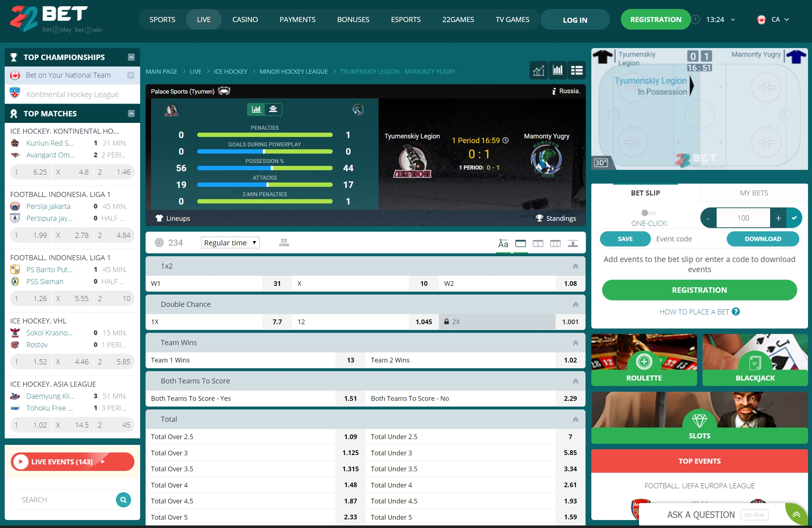Viewport: 812px width, 528px height.
Task: Open Lineups link
Action: (x=173, y=218)
